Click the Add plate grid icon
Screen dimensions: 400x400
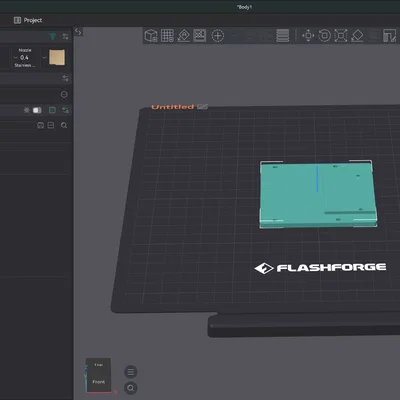pos(167,35)
